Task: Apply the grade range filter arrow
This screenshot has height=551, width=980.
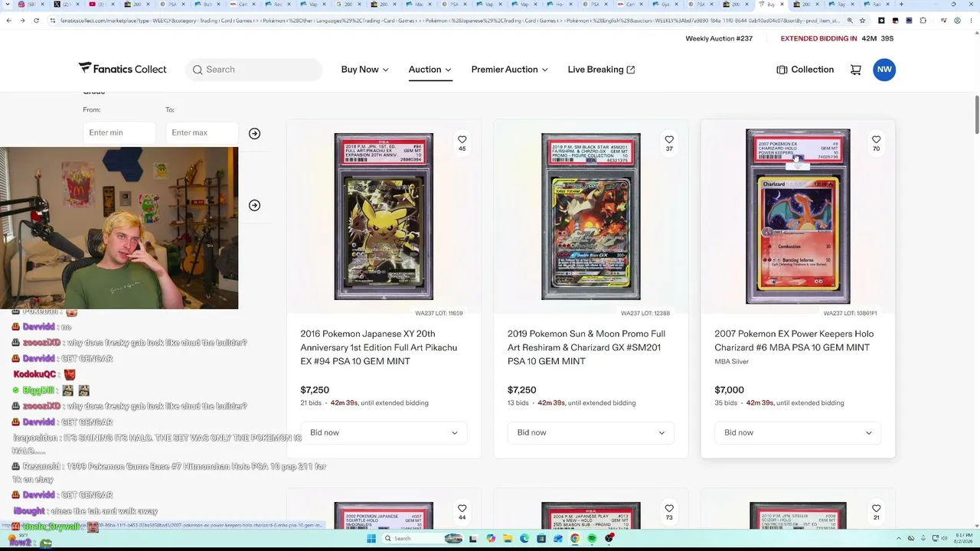Action: pos(254,133)
